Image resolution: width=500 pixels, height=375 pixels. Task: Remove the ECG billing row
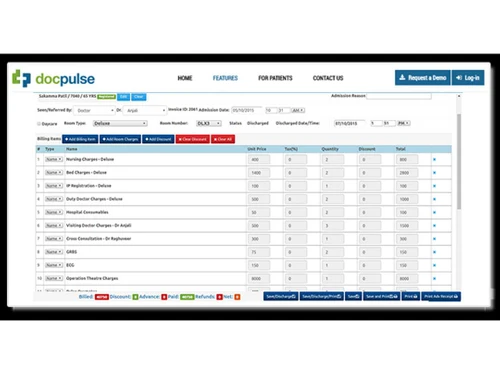coord(434,265)
